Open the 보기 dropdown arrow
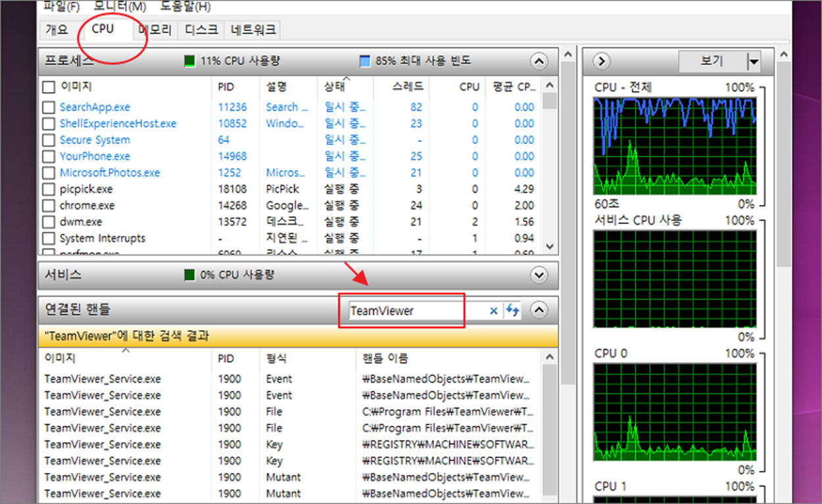The height and width of the screenshot is (504, 822). [x=754, y=62]
